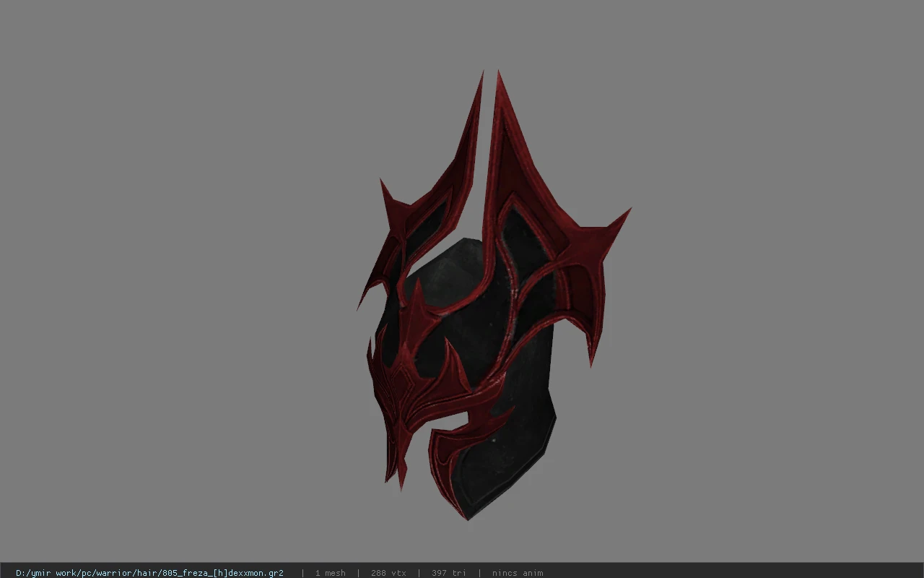The height and width of the screenshot is (578, 924).
Task: Click the 'nincs anim' status entry
Action: [x=518, y=573]
